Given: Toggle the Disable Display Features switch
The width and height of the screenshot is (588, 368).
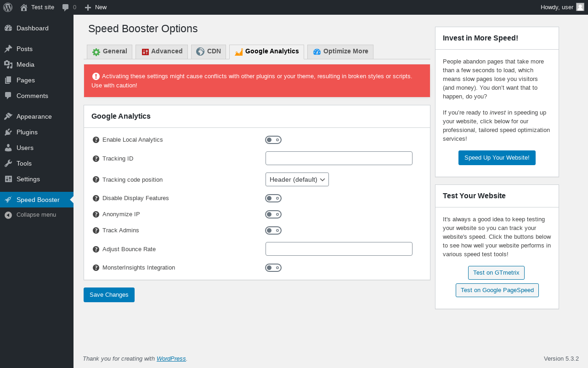Looking at the screenshot, I should coord(273,198).
